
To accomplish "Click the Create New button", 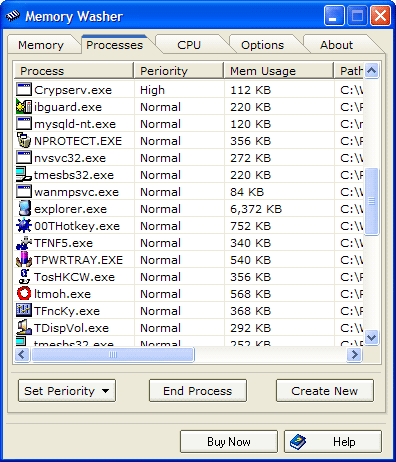I will 325,391.
